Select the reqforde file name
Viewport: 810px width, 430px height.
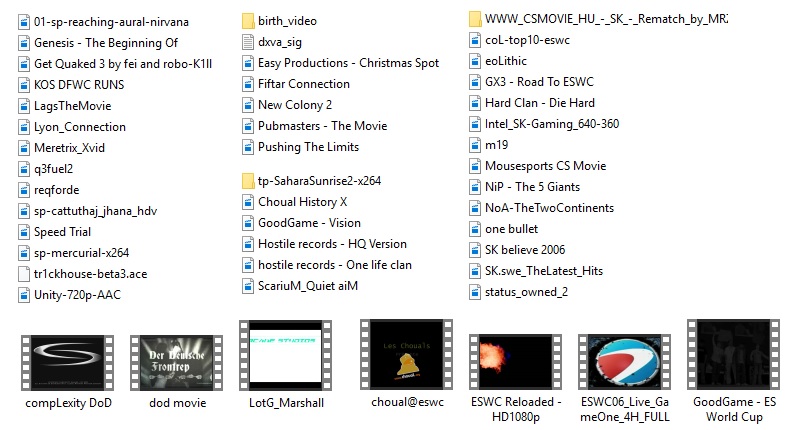tap(57, 190)
